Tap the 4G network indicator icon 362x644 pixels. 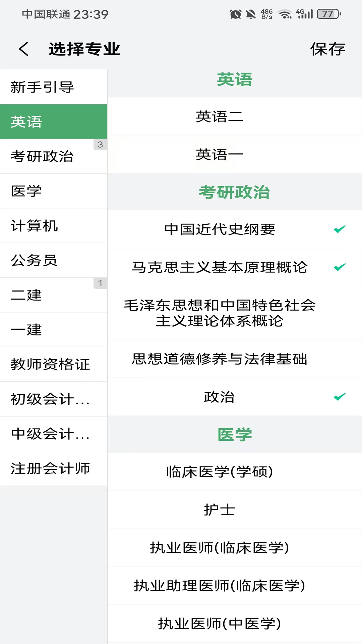[x=301, y=14]
